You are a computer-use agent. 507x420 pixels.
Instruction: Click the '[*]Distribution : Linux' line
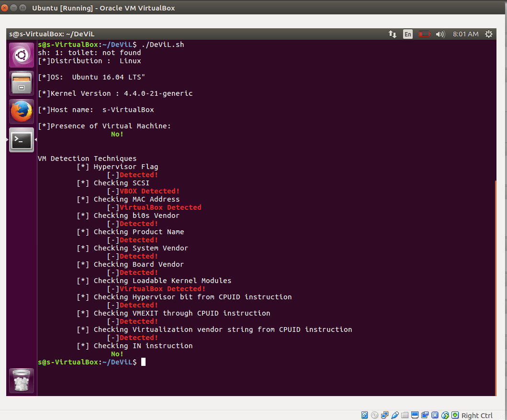(x=89, y=61)
